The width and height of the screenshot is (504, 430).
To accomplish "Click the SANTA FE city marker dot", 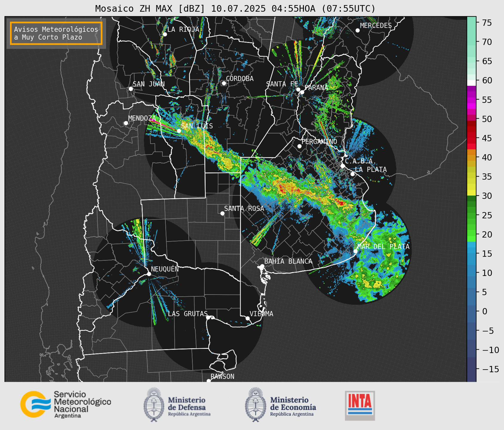I will tap(298, 89).
